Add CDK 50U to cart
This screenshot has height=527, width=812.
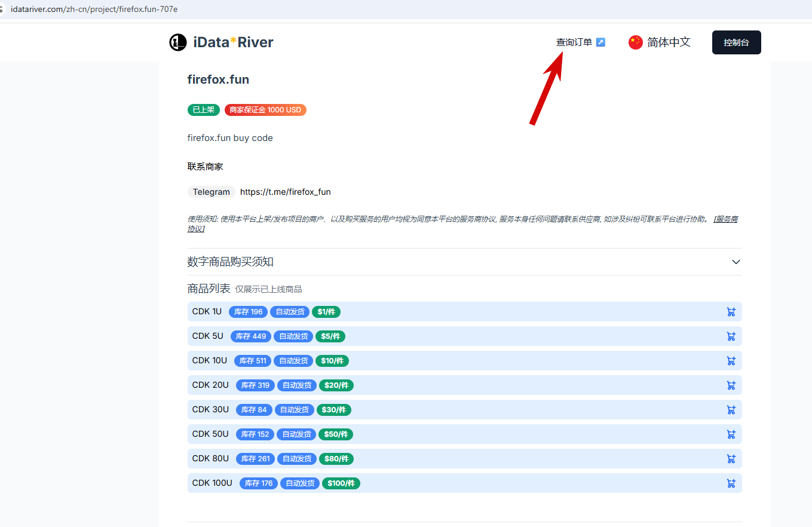731,434
